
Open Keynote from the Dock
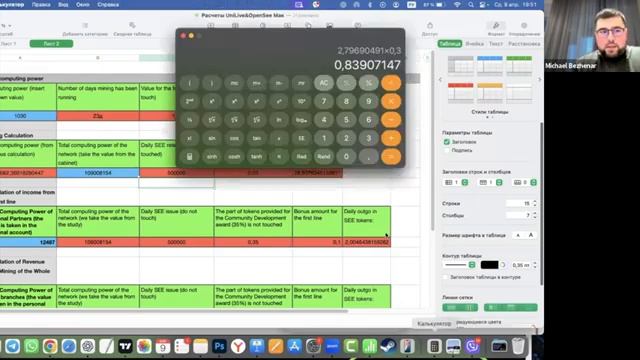[x=257, y=347]
